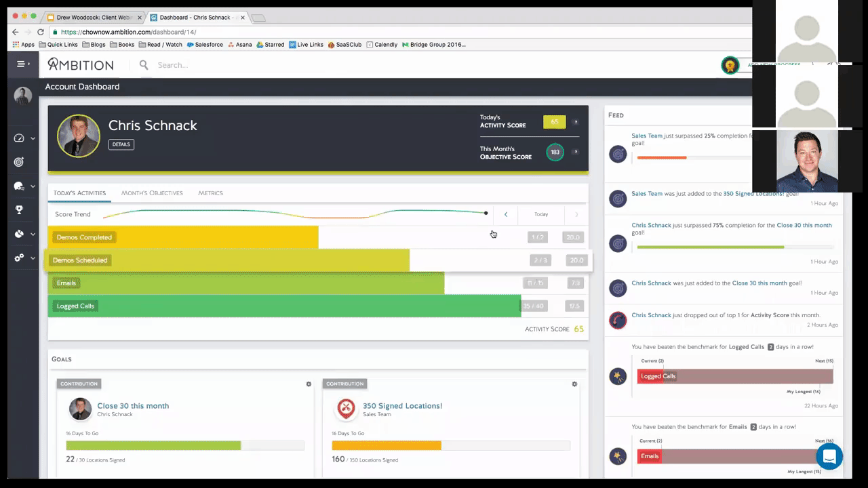This screenshot has width=868, height=488.
Task: Click the left chevron beside Today selector
Action: pos(505,214)
